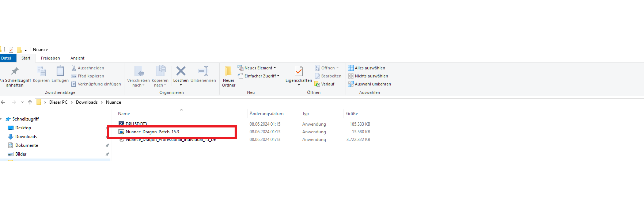Go forward with the right arrow

(x=14, y=102)
